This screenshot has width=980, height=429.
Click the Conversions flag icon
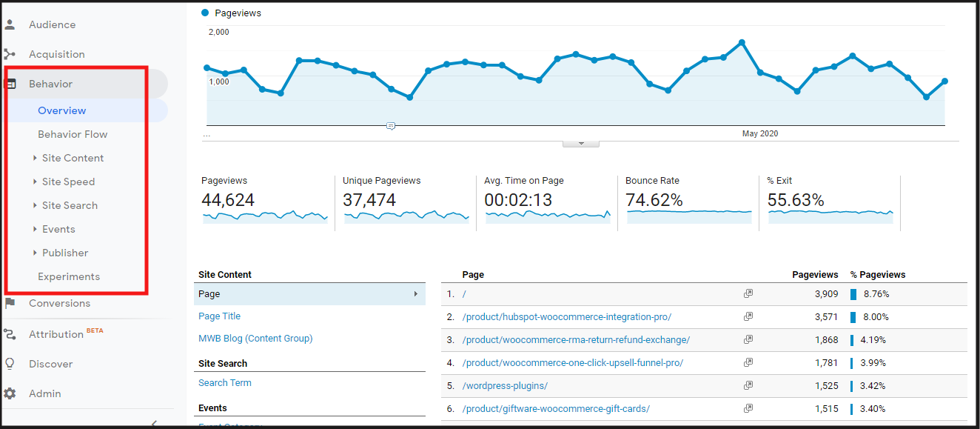(10, 303)
